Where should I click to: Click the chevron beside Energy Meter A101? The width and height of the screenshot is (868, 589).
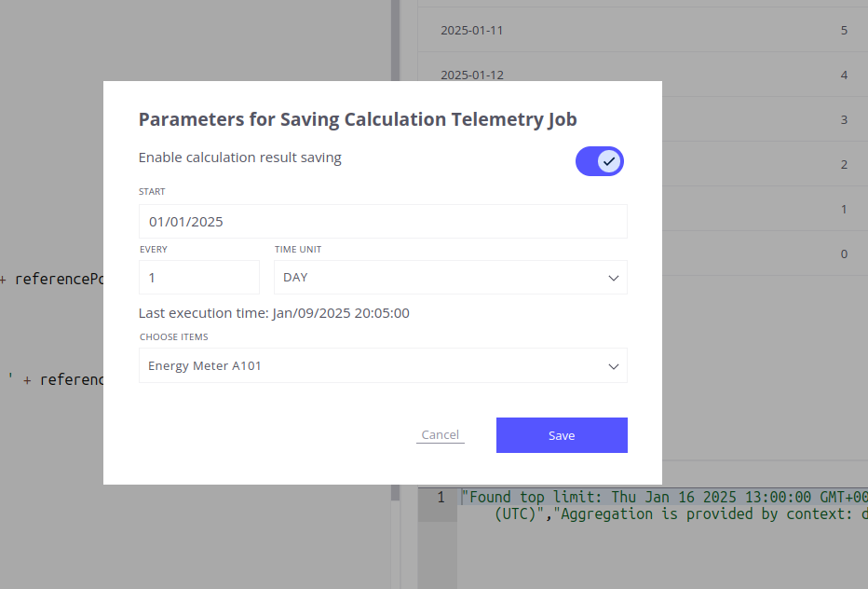614,366
